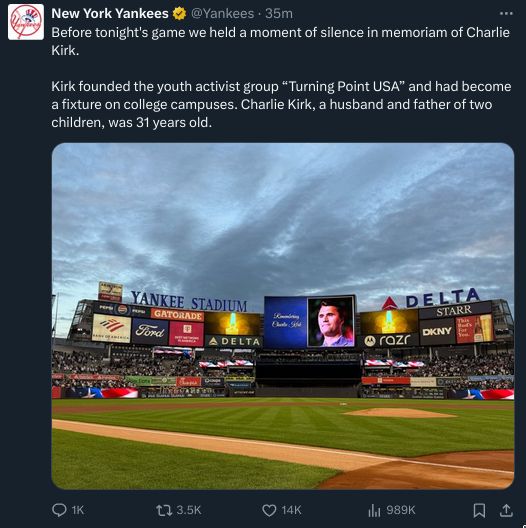Select the moment of silence tweet text
This screenshot has width=526, height=528.
(281, 41)
